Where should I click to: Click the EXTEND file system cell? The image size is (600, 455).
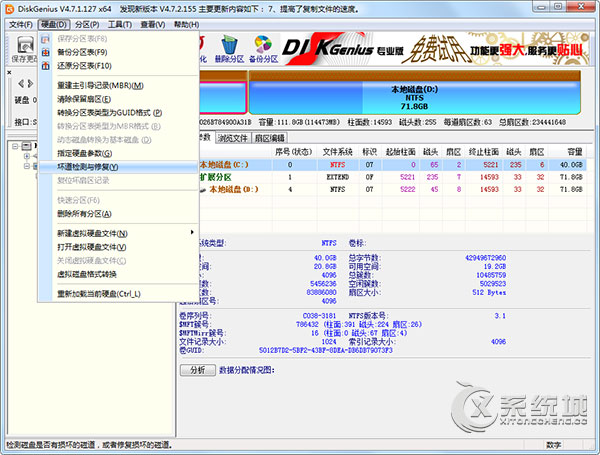click(338, 177)
